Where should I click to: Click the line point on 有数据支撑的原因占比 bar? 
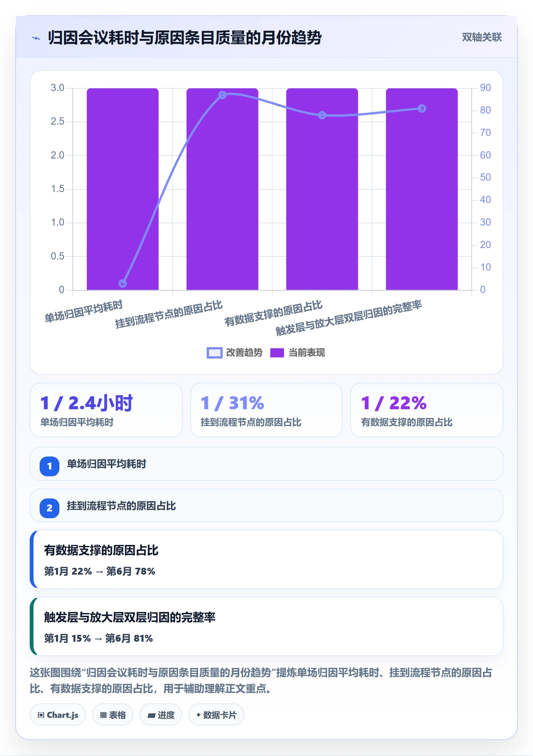click(322, 115)
